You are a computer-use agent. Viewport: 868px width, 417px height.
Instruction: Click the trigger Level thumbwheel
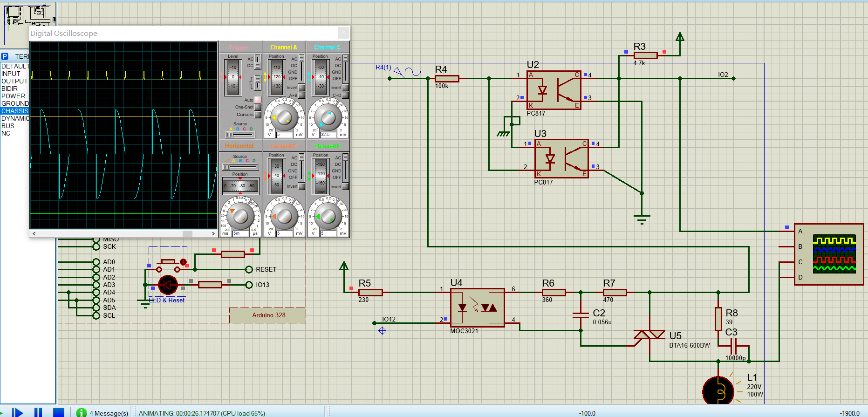[x=233, y=77]
